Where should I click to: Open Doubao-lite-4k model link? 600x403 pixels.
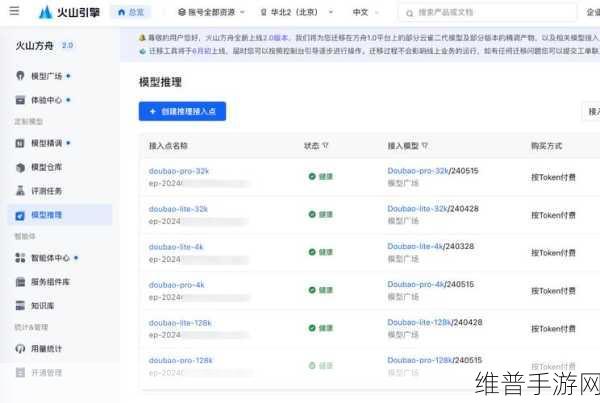[x=415, y=246]
